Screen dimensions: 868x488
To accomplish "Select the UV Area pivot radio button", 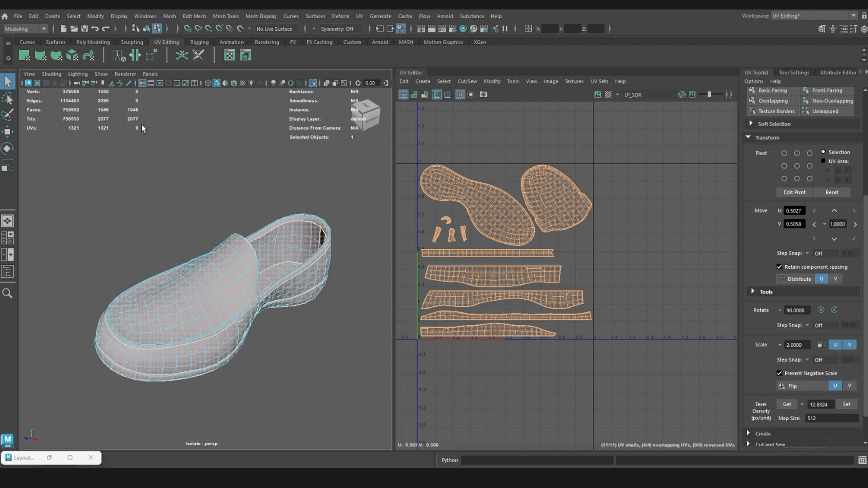I will [x=823, y=161].
